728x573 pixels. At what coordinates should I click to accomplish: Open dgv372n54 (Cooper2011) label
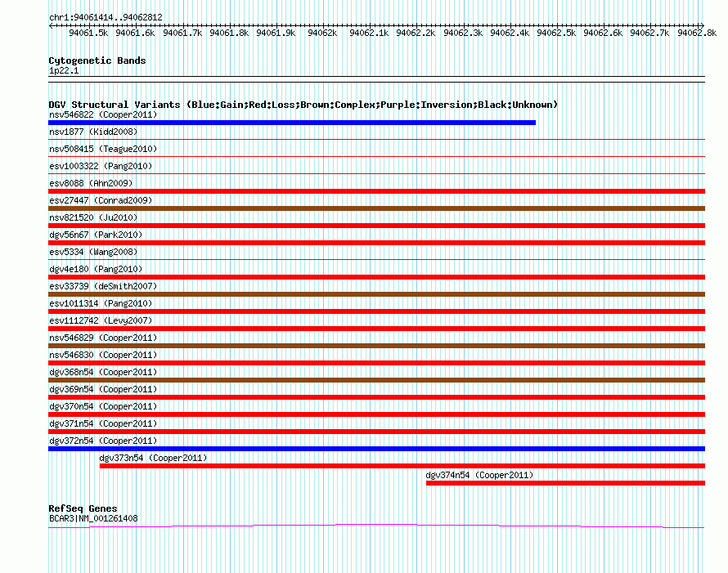tap(103, 441)
